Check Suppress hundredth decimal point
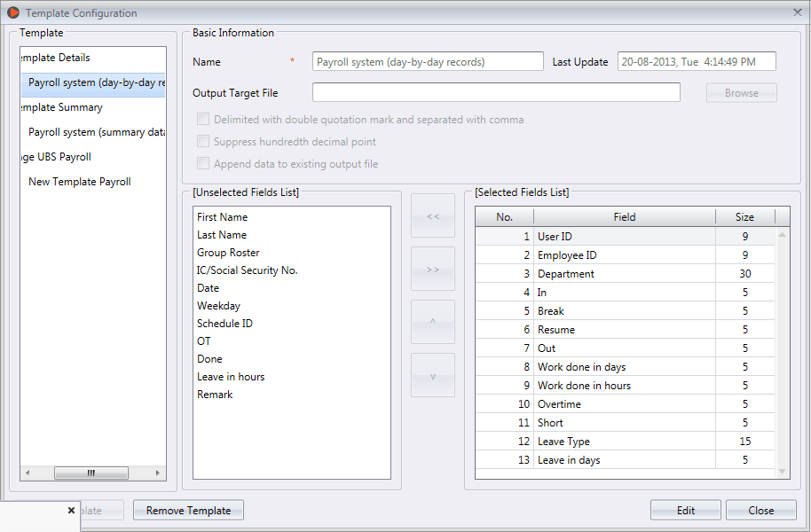 point(202,141)
